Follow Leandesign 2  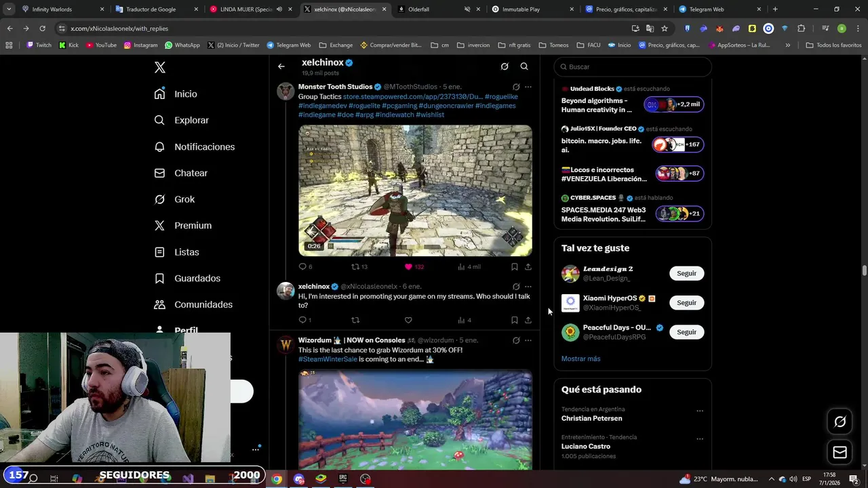686,273
